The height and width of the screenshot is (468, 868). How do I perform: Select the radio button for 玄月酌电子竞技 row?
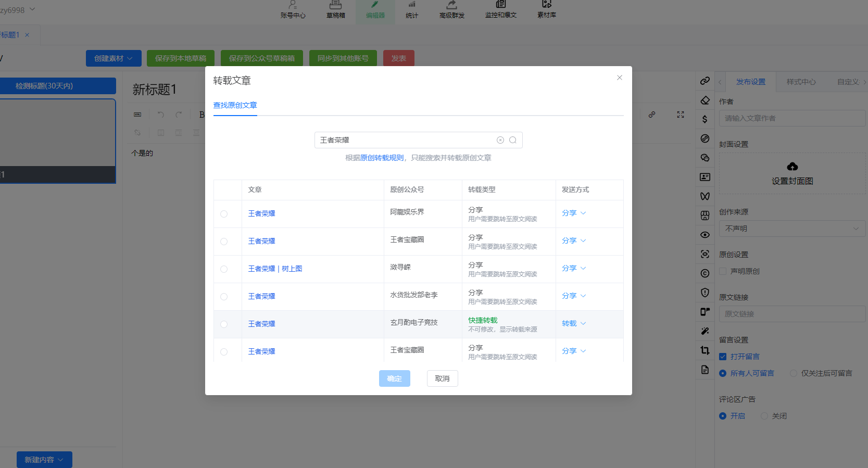[224, 324]
